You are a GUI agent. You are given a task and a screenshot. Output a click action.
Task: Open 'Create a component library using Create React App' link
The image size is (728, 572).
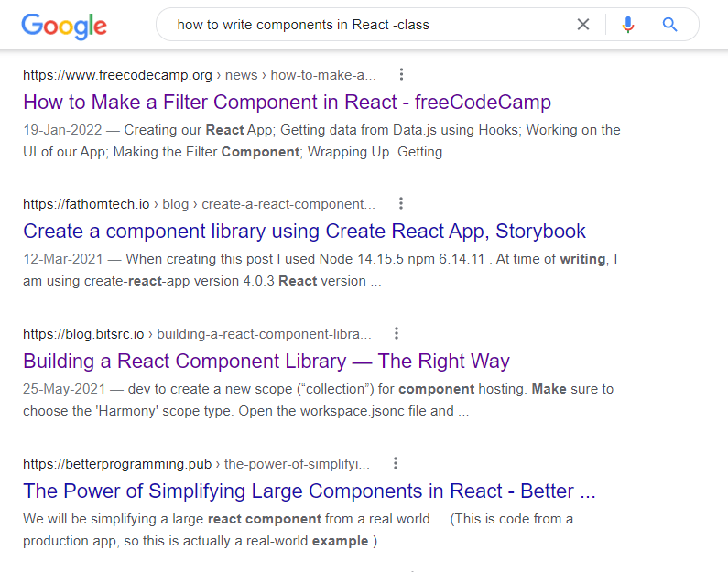[304, 231]
